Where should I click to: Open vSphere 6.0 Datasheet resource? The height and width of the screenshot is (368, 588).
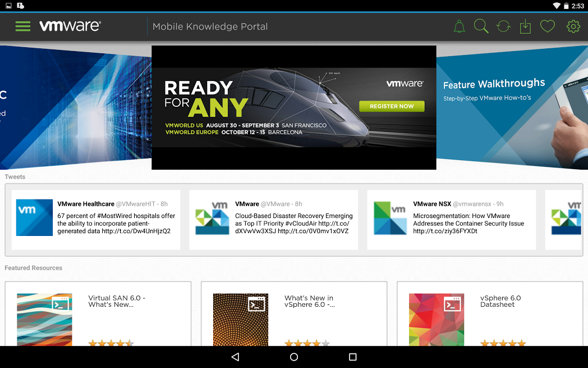coord(490,314)
